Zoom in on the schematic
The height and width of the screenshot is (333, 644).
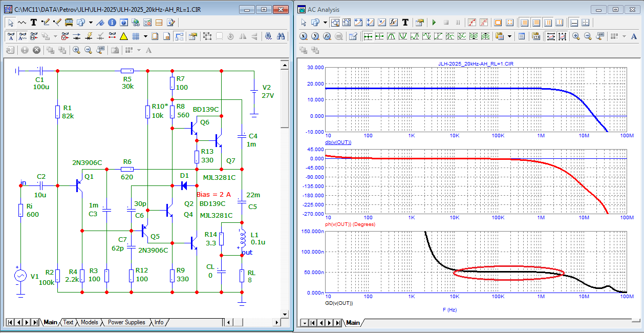click(76, 50)
